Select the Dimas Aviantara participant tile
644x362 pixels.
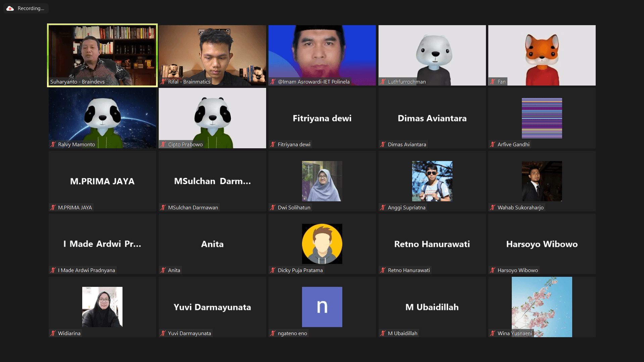432,118
